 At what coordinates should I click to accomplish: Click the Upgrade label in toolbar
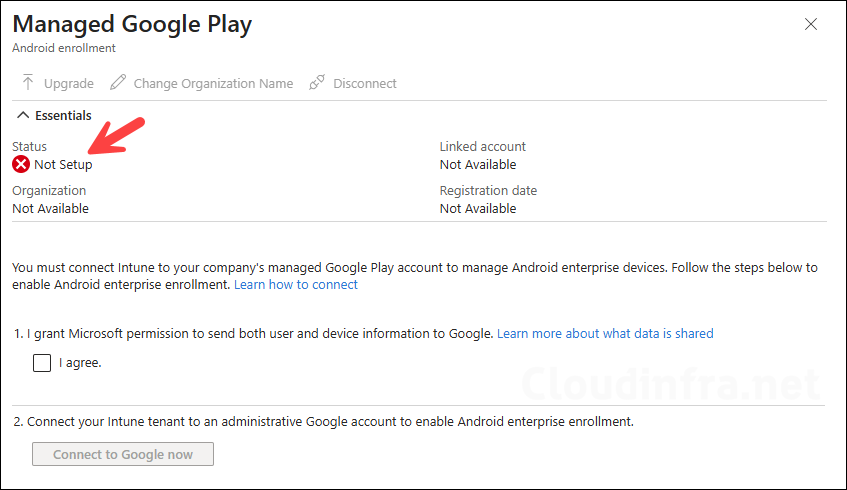click(x=69, y=84)
